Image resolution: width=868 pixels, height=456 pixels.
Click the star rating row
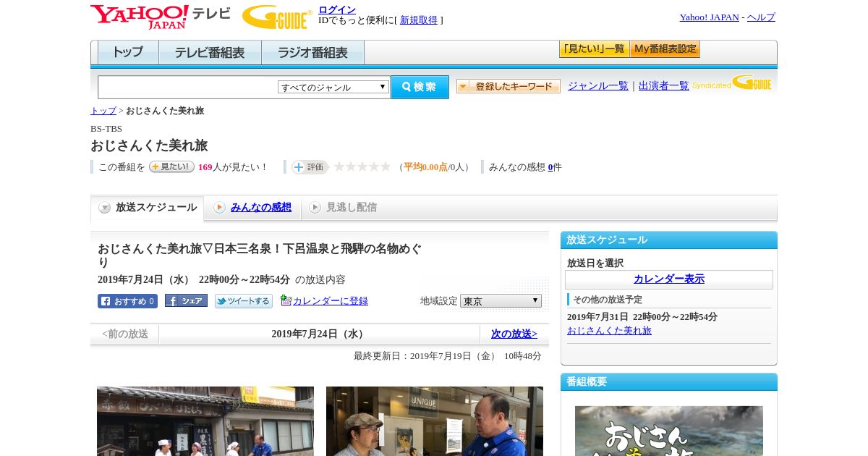(362, 166)
